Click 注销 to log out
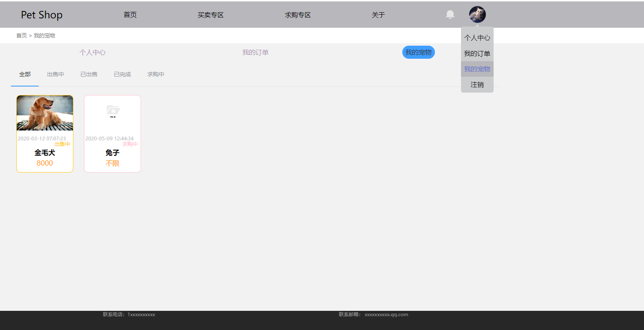Viewport: 644px width, 330px height. click(x=477, y=85)
